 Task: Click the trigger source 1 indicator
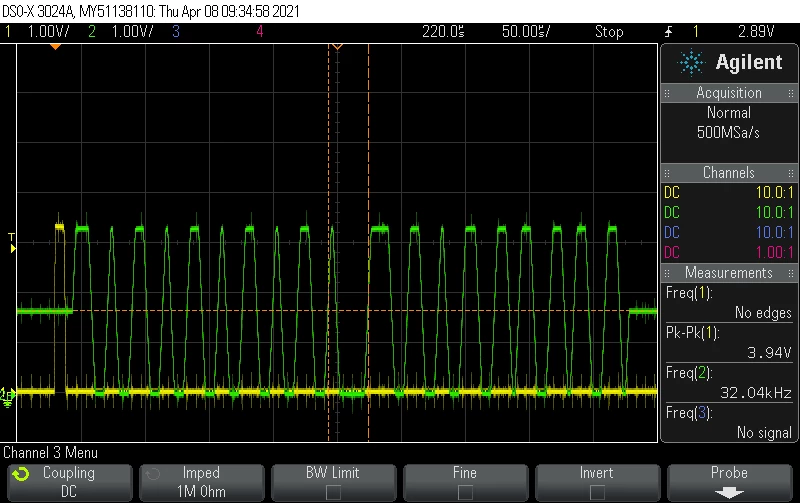(695, 32)
